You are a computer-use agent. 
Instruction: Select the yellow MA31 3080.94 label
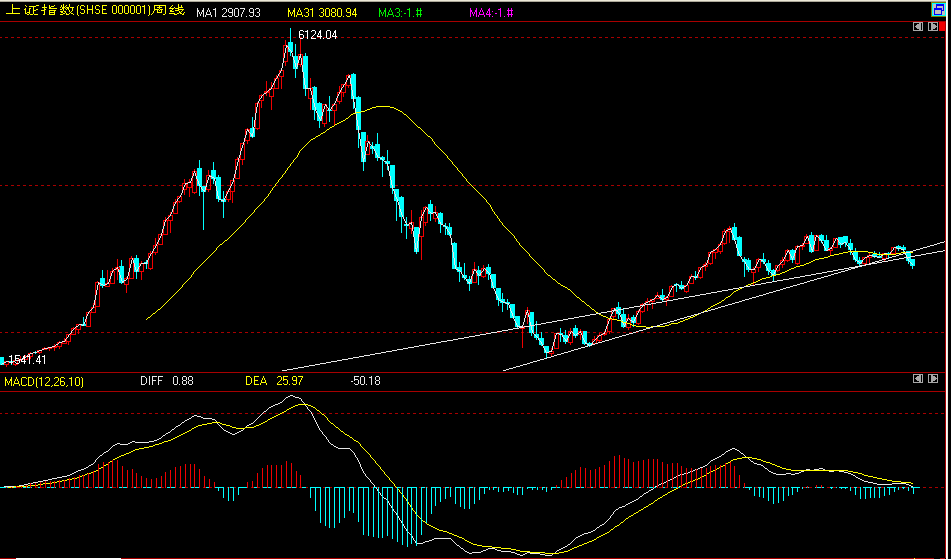pos(322,13)
